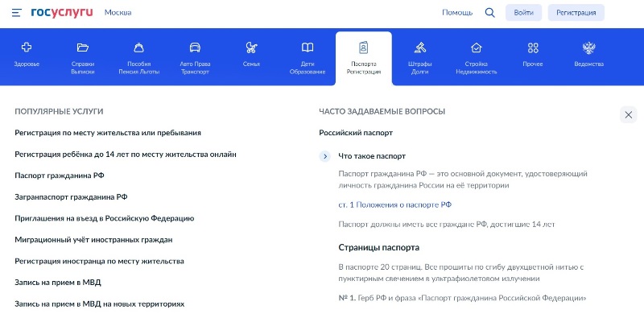This screenshot has height=314, width=644.
Task: Select the Авто Права Транспорт car icon
Action: (x=195, y=48)
